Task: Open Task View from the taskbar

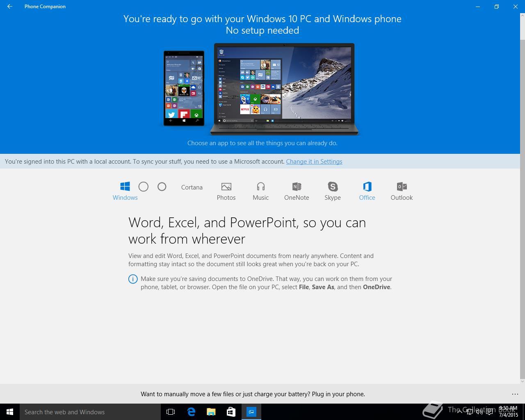Action: [x=171, y=412]
